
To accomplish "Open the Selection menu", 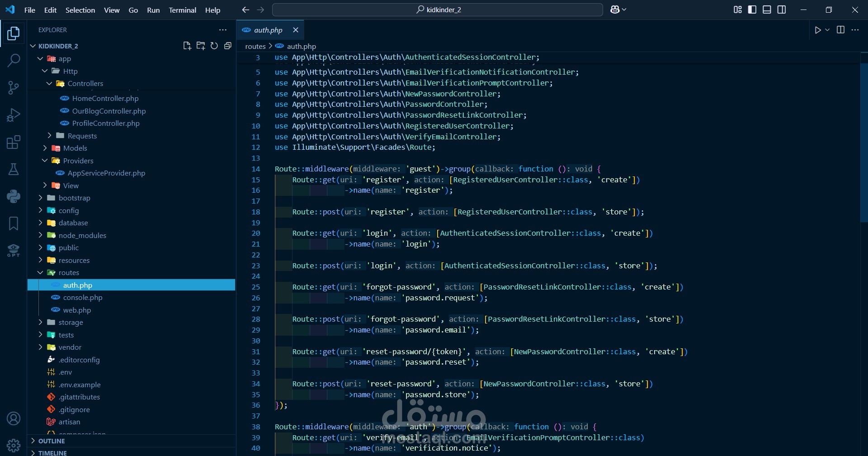I will (80, 10).
